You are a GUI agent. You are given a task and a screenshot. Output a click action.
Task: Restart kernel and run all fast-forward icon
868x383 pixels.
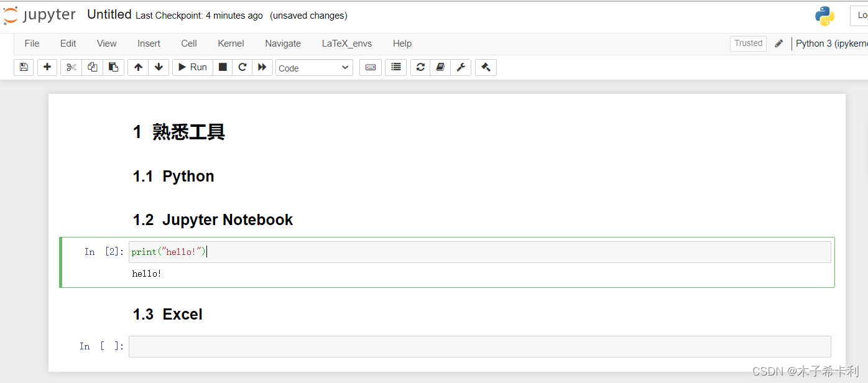pyautogui.click(x=262, y=67)
